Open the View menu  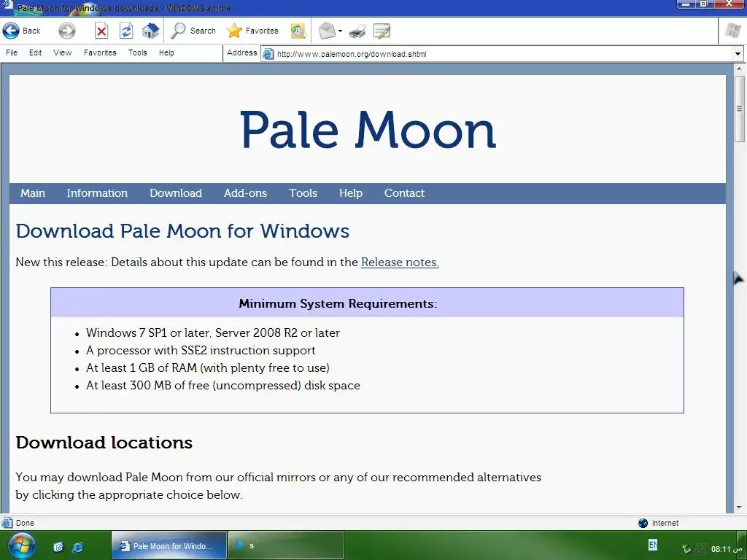63,52
